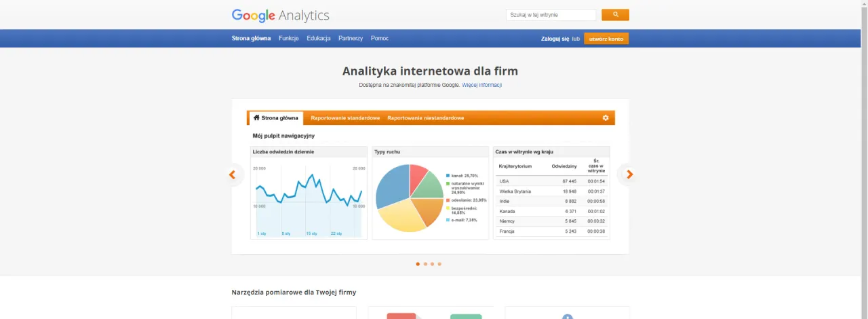Click the home icon in dashboard tab
The image size is (868, 319).
coord(256,117)
